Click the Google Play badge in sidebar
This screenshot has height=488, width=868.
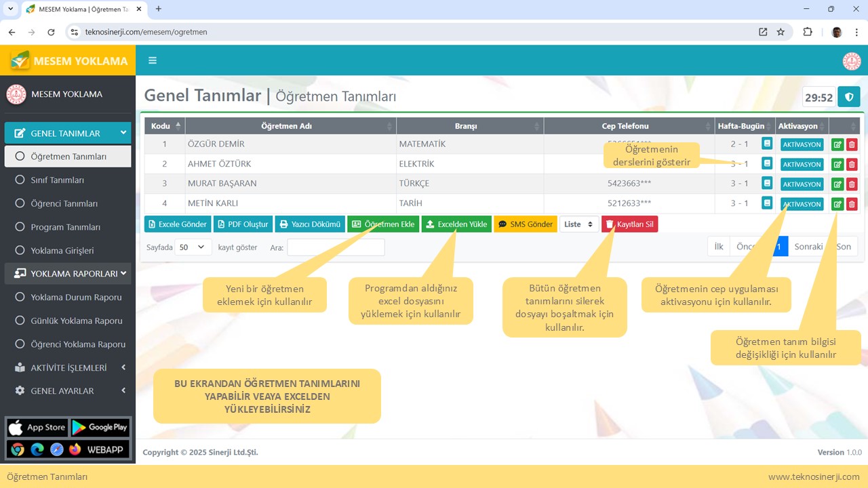[x=100, y=427]
